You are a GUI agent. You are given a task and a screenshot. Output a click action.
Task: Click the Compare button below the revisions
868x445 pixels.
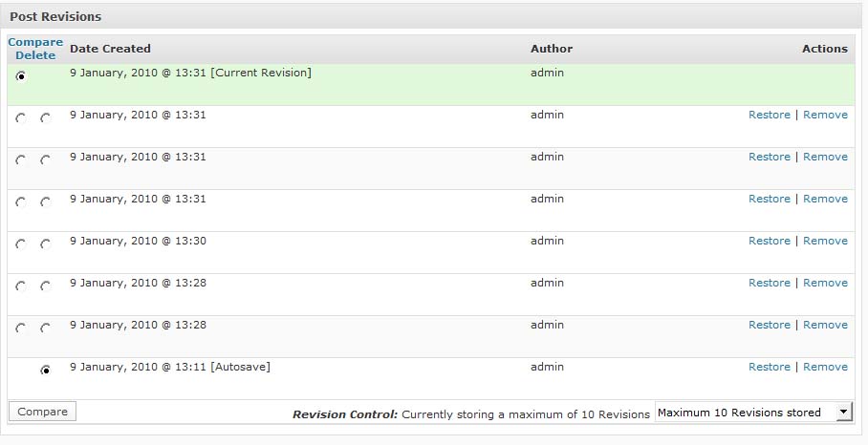tap(42, 412)
